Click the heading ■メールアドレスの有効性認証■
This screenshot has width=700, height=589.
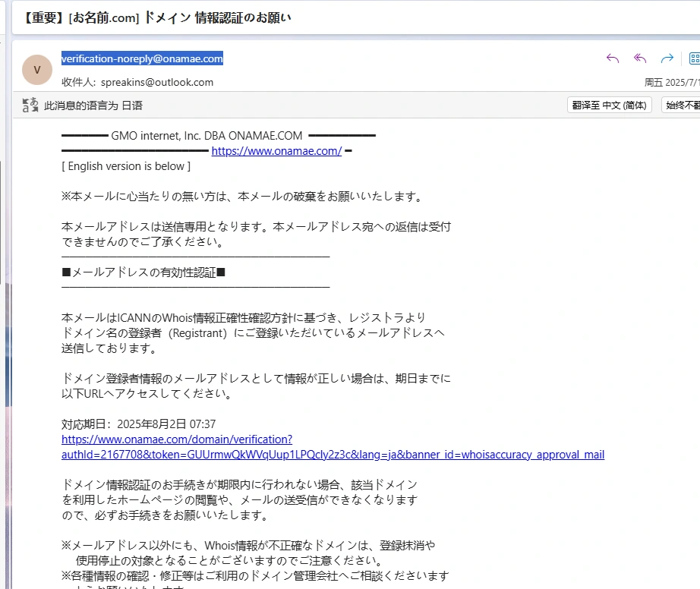pos(143,272)
